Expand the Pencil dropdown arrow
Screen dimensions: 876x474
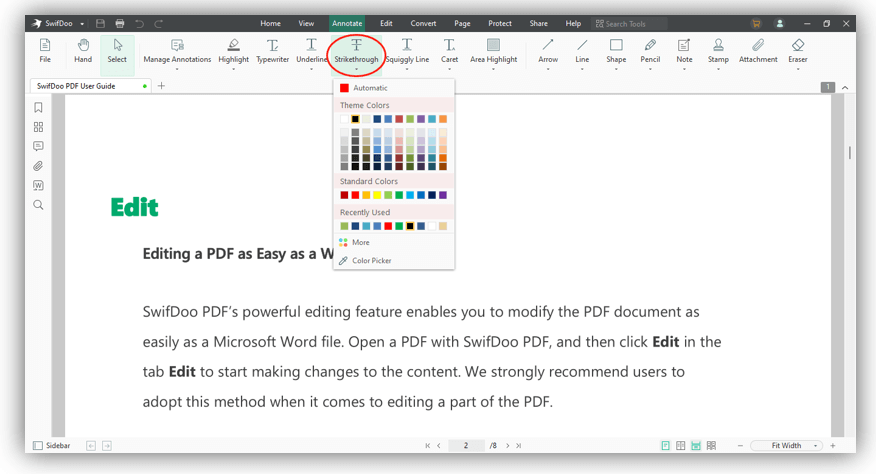click(650, 69)
